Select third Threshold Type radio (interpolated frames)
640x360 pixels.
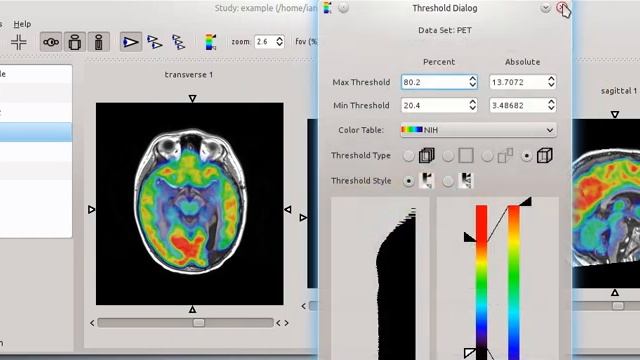pos(487,156)
